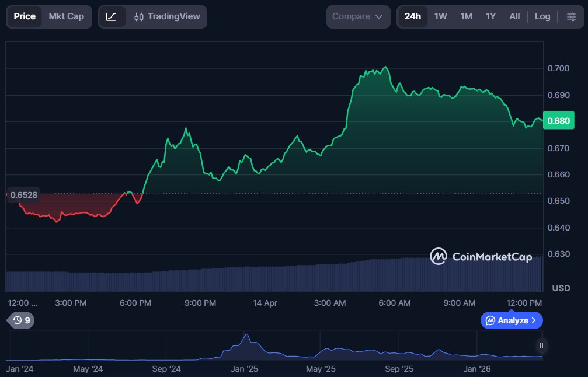Click the history clock icon with 9
The height and width of the screenshot is (377, 588).
18,320
